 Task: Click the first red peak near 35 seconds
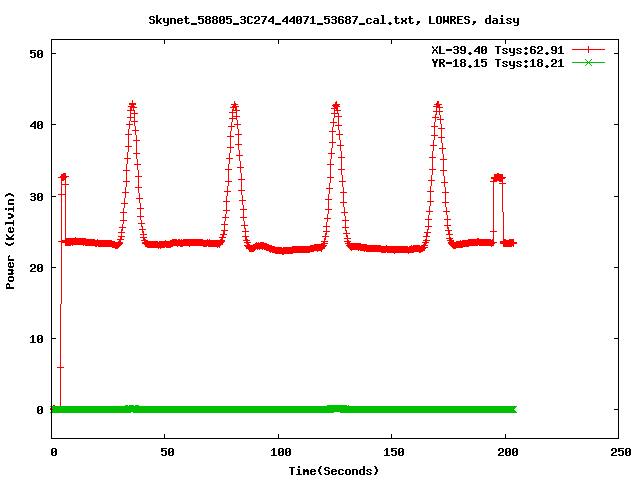pos(132,105)
